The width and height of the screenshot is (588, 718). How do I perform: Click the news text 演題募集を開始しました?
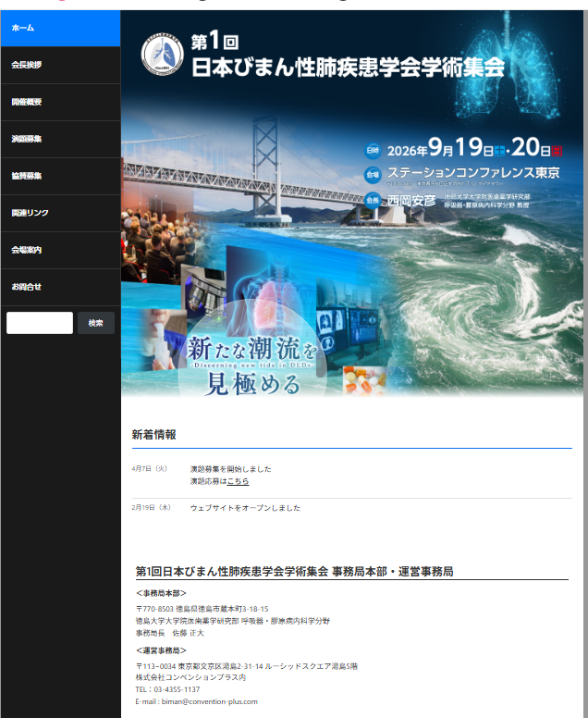pos(230,469)
